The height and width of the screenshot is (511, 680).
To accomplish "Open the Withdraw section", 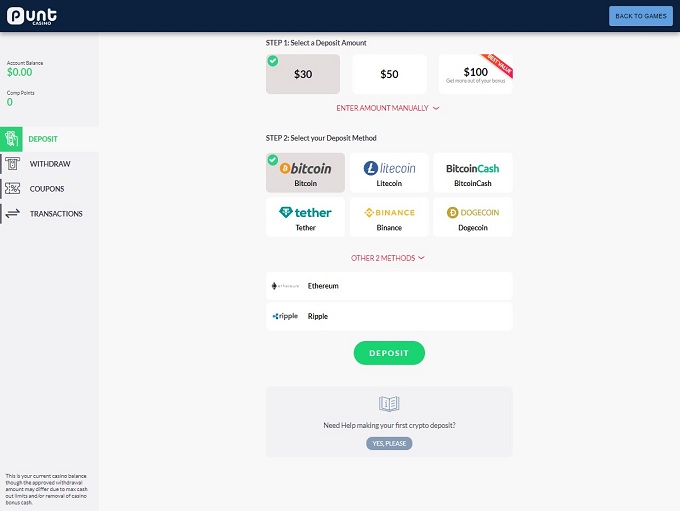I will [50, 164].
